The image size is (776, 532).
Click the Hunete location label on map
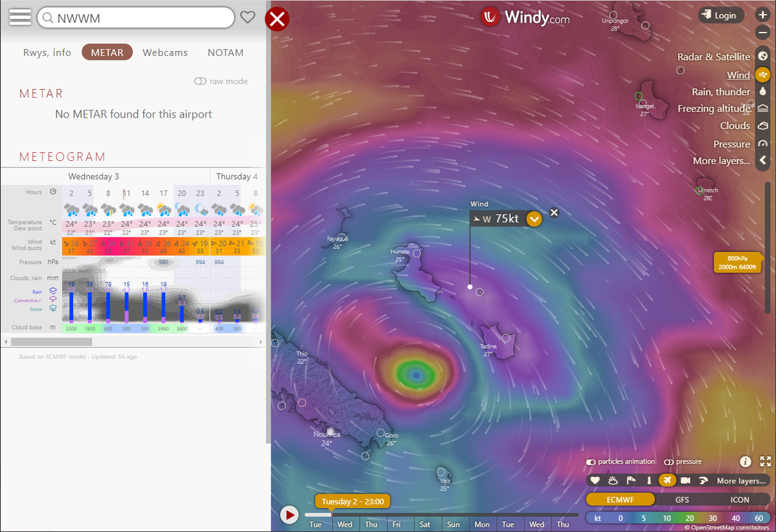click(400, 251)
